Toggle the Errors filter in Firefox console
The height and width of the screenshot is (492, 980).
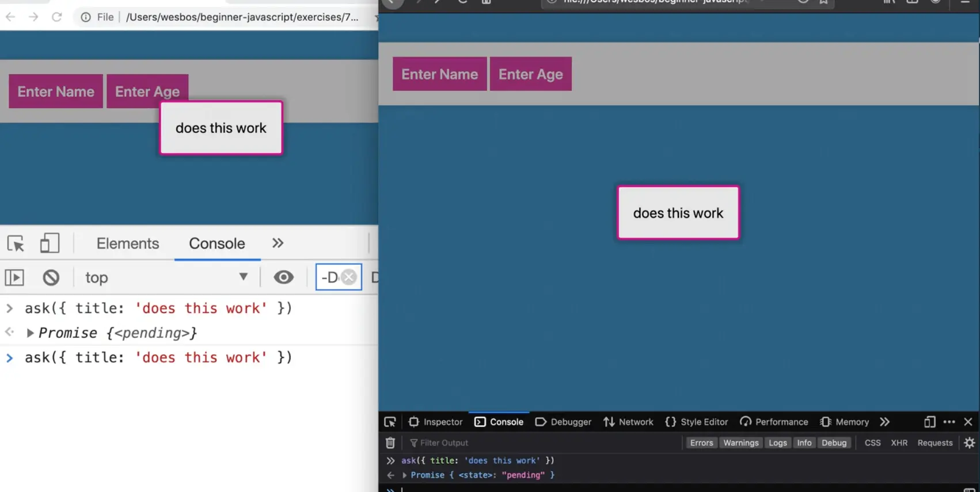[x=701, y=443]
